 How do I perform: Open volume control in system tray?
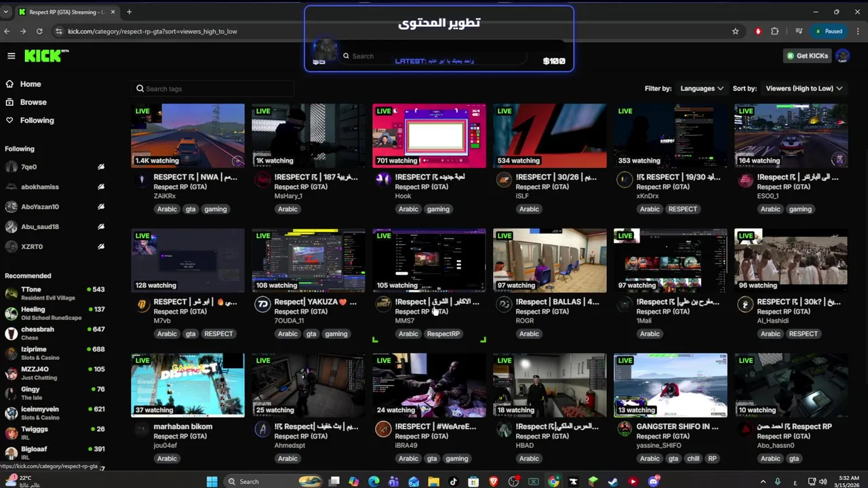pyautogui.click(x=823, y=482)
